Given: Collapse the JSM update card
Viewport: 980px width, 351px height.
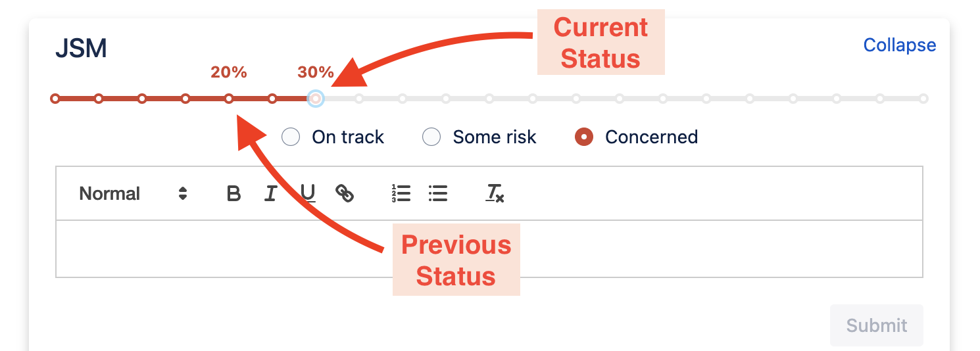Looking at the screenshot, I should tap(899, 45).
